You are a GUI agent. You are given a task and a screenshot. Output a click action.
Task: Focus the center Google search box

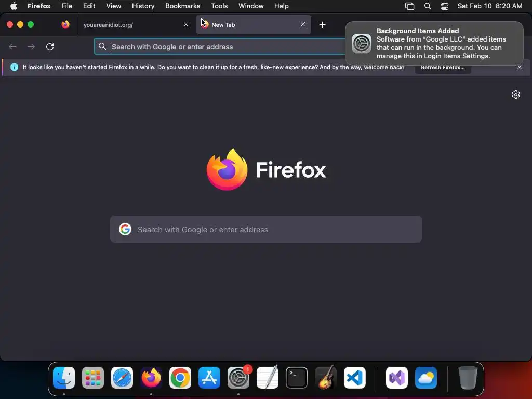[x=266, y=229]
